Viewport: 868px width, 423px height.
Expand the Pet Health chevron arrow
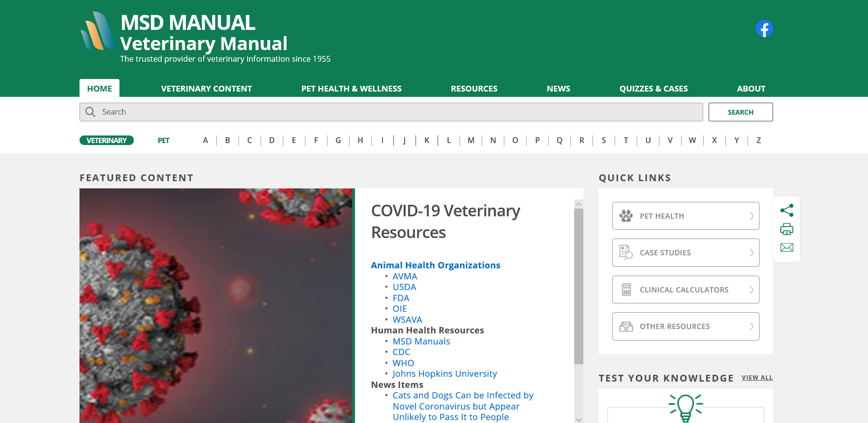point(751,216)
